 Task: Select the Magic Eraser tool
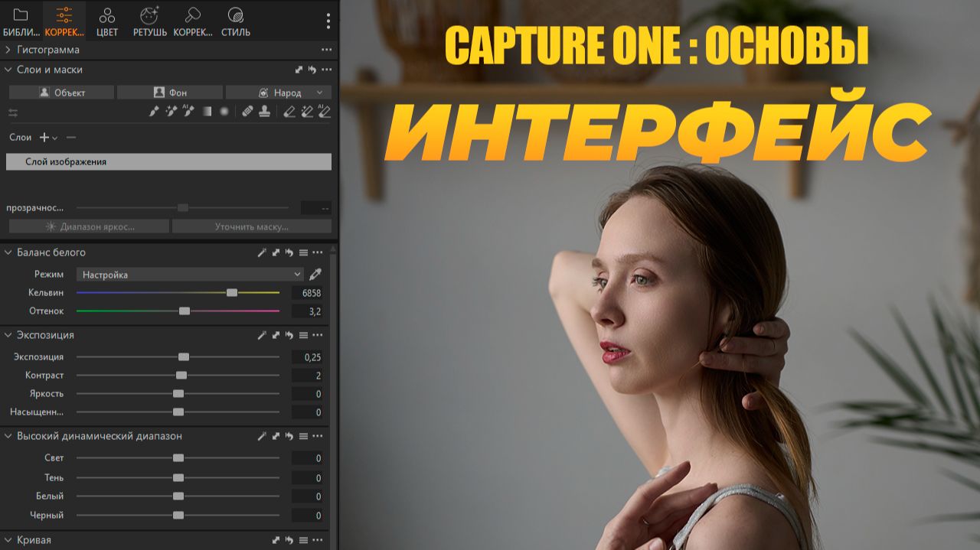click(306, 112)
